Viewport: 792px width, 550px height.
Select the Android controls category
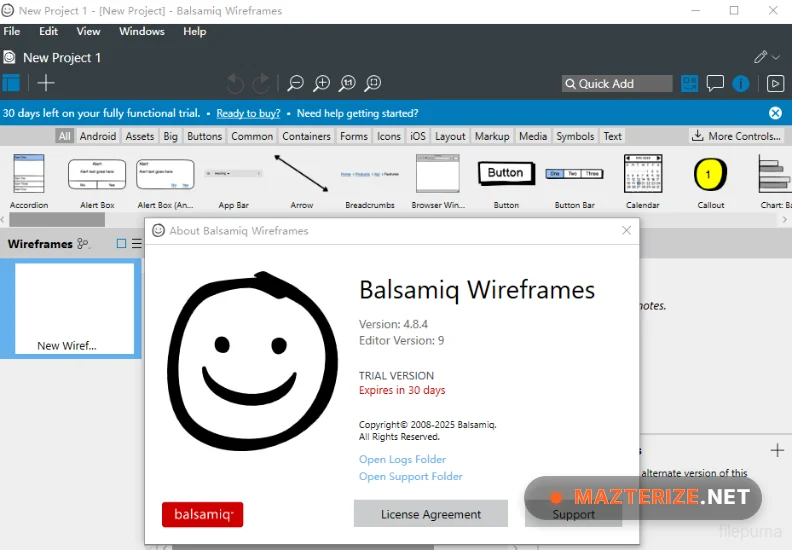98,136
